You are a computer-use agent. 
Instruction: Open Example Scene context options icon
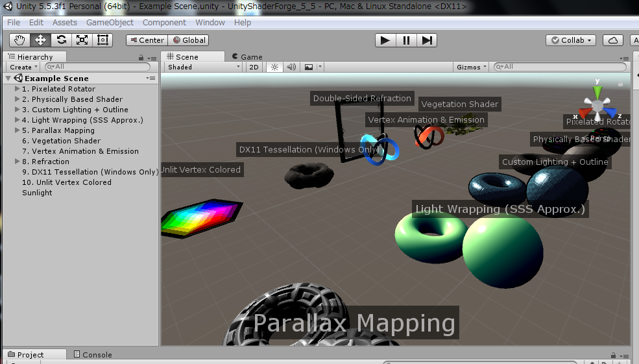point(151,79)
